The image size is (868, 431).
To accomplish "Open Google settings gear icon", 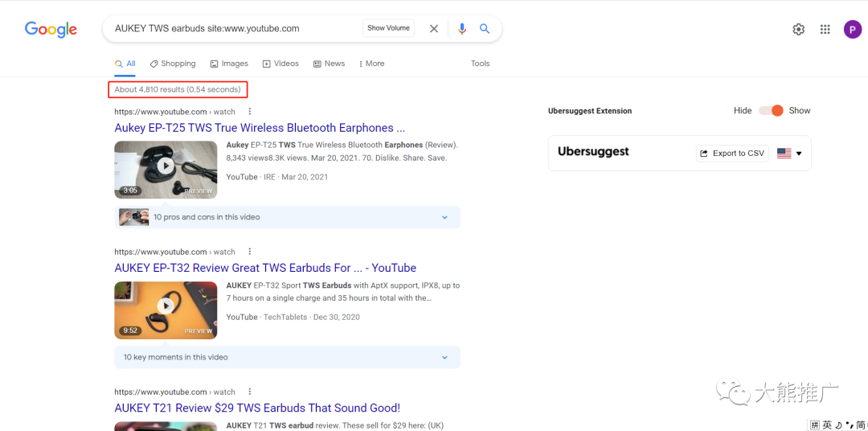I will [x=798, y=30].
